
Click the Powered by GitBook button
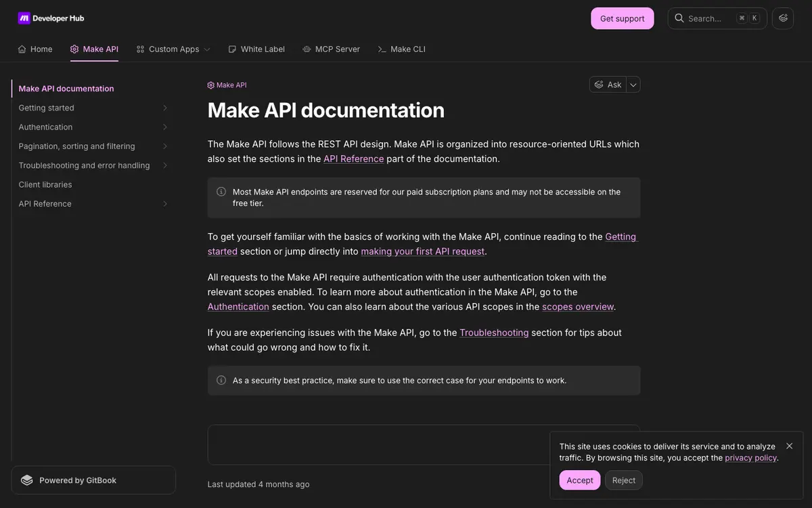[93, 480]
